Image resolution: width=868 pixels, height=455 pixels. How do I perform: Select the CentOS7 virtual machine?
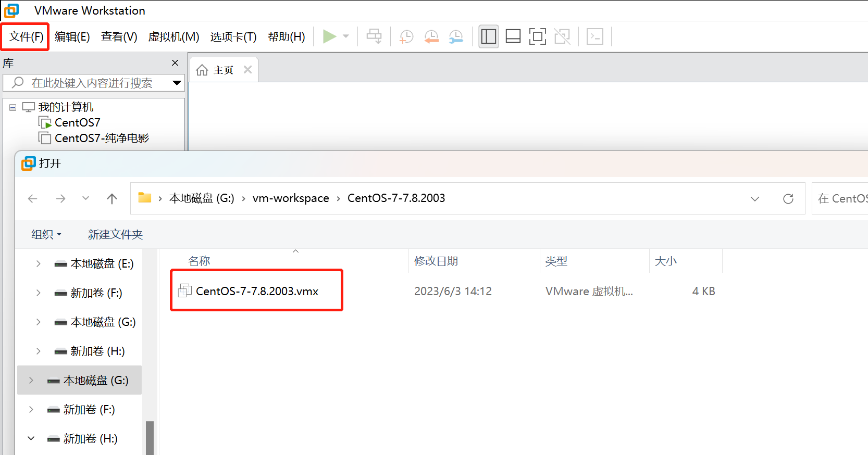pos(77,123)
